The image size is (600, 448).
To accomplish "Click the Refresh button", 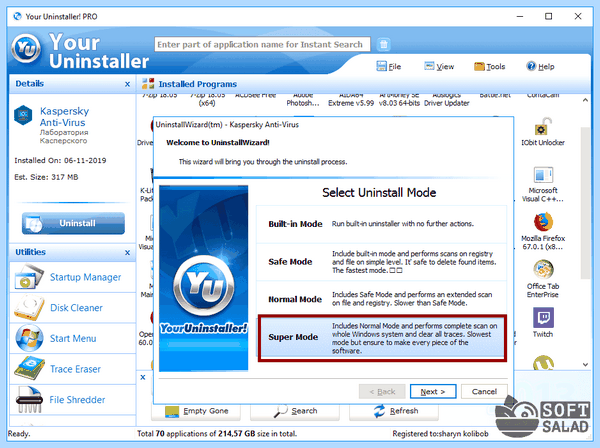I will (x=394, y=412).
